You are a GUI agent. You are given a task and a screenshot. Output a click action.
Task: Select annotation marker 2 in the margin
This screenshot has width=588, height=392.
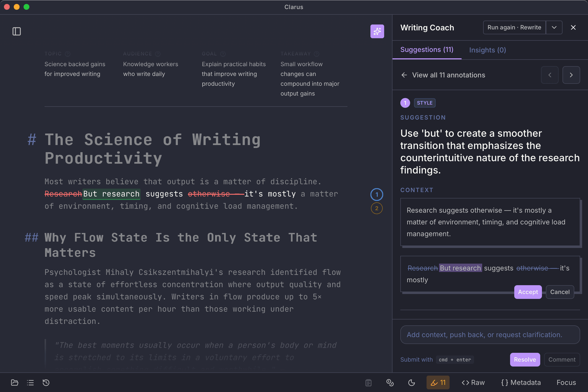tap(377, 208)
